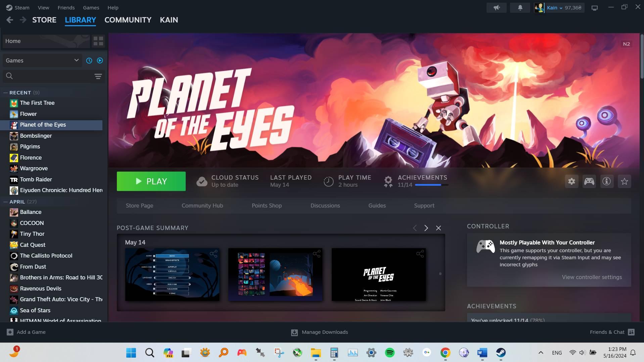Open the KAIN profile tab
The height and width of the screenshot is (362, 644).
[x=169, y=20]
